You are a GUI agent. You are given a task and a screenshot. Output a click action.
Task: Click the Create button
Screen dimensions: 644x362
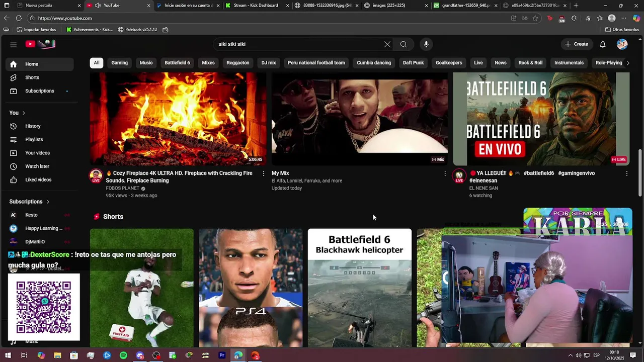pyautogui.click(x=576, y=44)
